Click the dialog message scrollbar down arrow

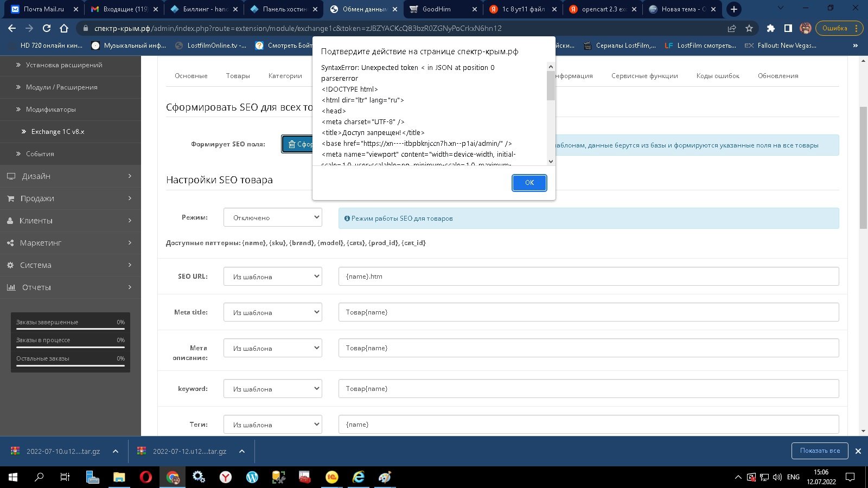pyautogui.click(x=551, y=161)
